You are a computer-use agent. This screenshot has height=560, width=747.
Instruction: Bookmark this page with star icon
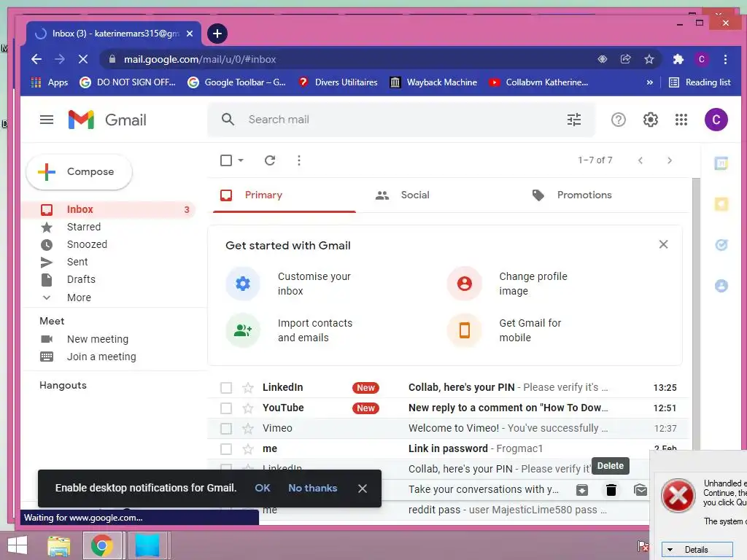point(649,59)
